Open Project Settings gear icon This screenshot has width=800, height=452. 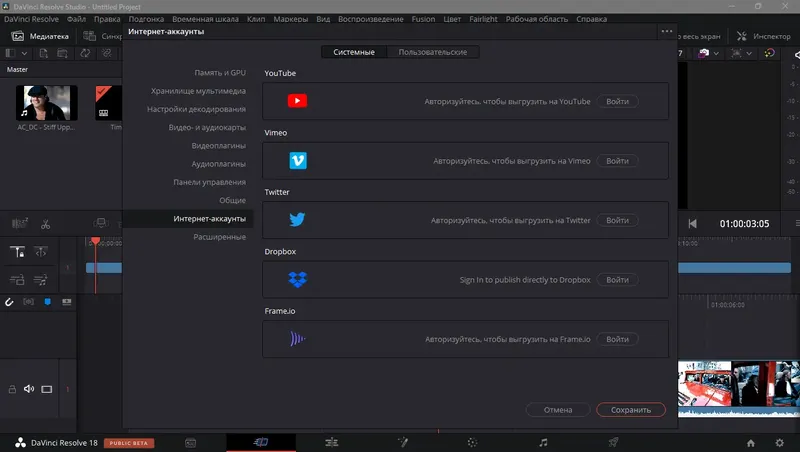779,443
